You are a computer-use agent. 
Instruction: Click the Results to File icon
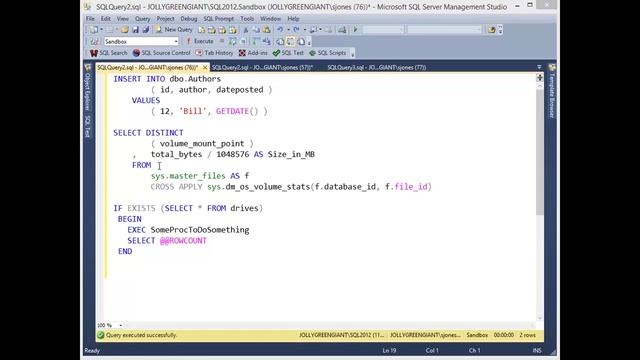[x=301, y=41]
